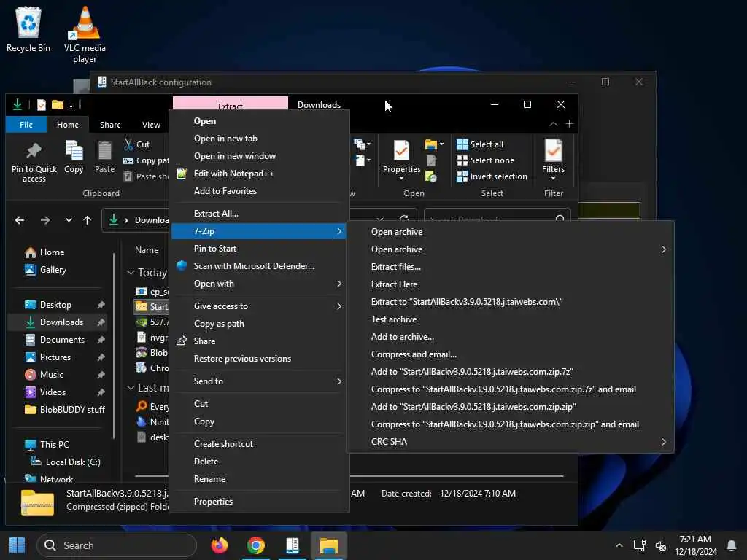This screenshot has width=747, height=560.
Task: Go up one folder level arrow
Action: point(88,220)
